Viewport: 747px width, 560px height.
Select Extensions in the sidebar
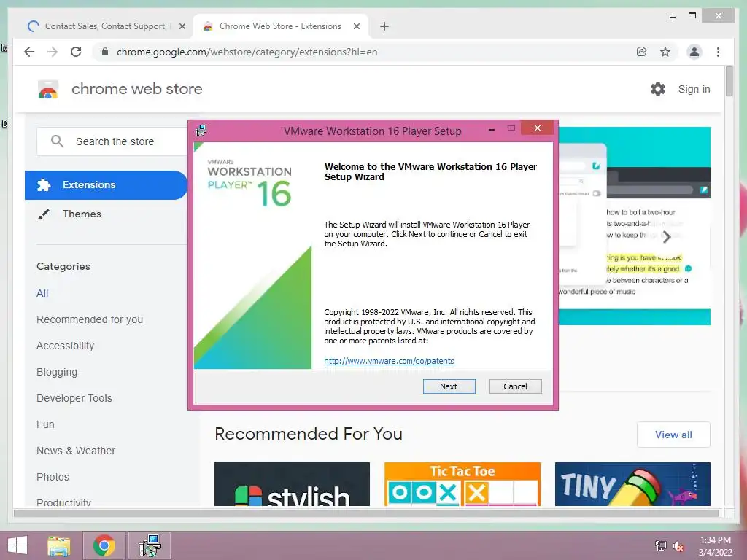pos(107,184)
